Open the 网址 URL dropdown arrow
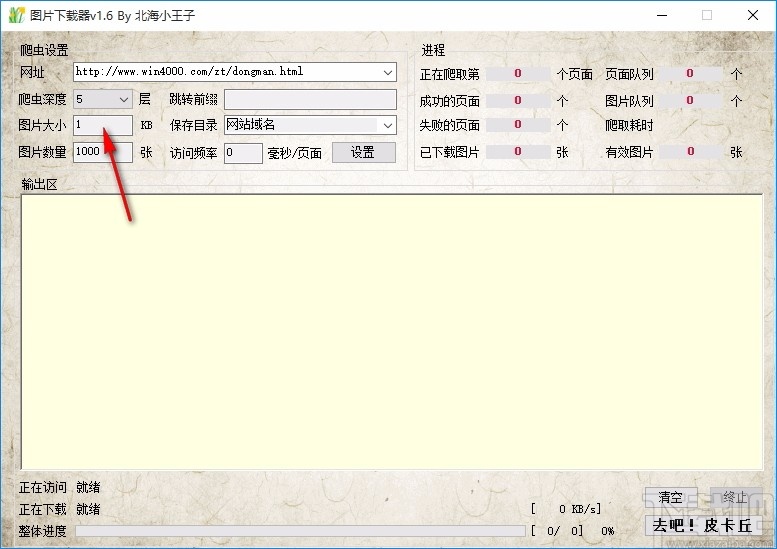 coord(388,72)
